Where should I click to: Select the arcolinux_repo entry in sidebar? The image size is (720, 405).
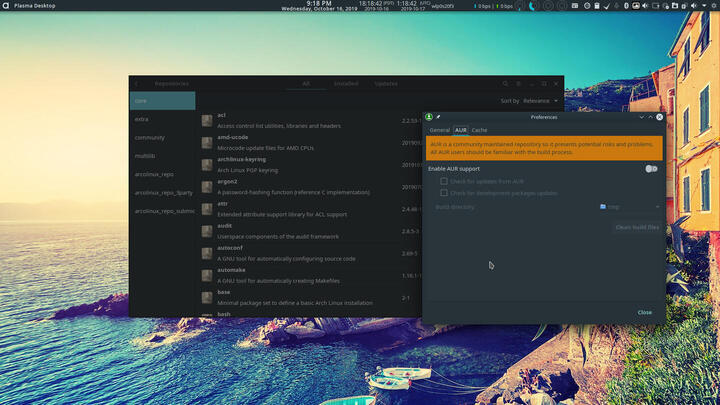(x=163, y=174)
